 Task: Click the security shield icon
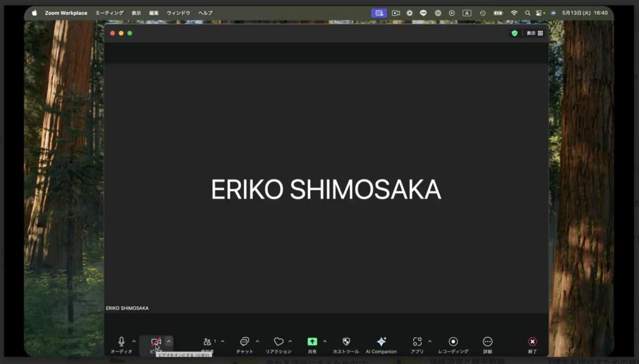tap(513, 33)
